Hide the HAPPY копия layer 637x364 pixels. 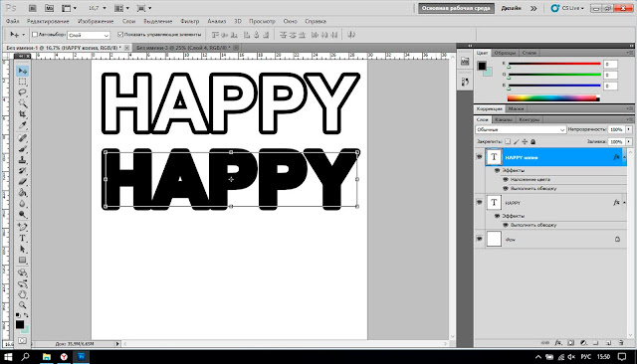480,156
